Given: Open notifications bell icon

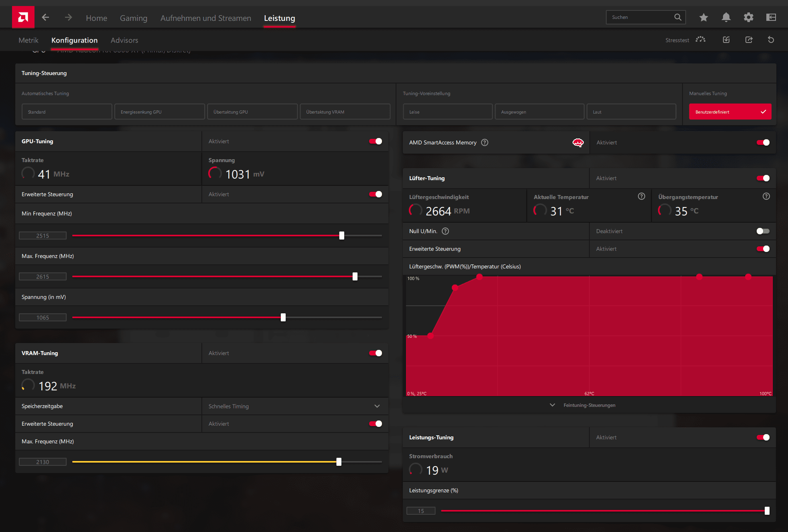Looking at the screenshot, I should pos(726,17).
